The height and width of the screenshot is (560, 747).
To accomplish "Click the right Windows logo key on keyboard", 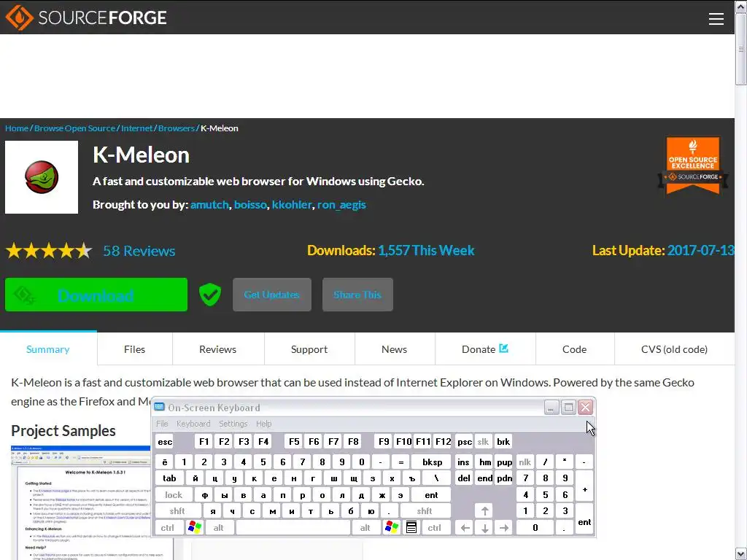I will click(391, 527).
